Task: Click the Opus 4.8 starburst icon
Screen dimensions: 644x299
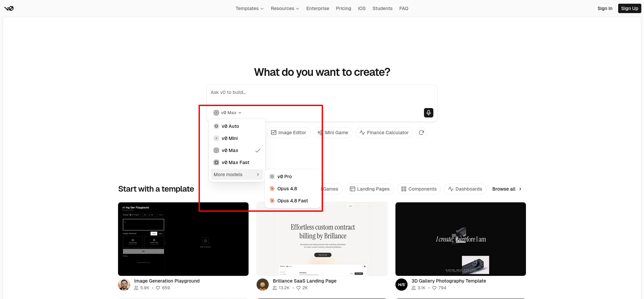Action: tap(272, 189)
